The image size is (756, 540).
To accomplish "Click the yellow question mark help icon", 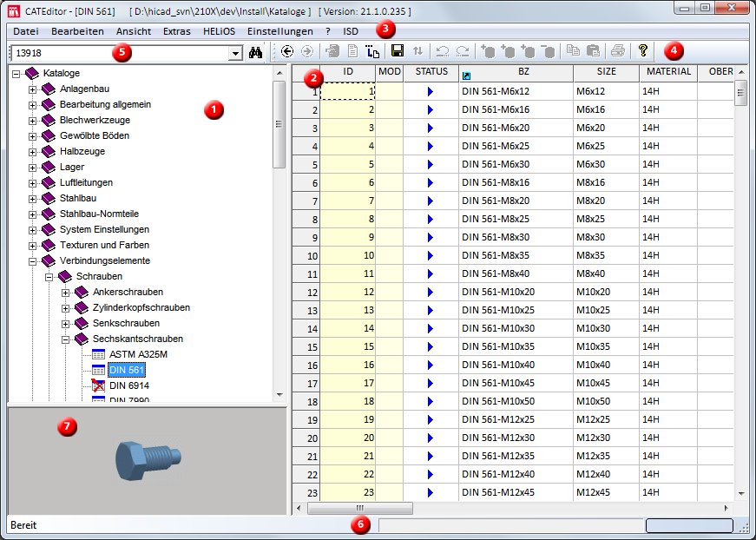I will 643,51.
